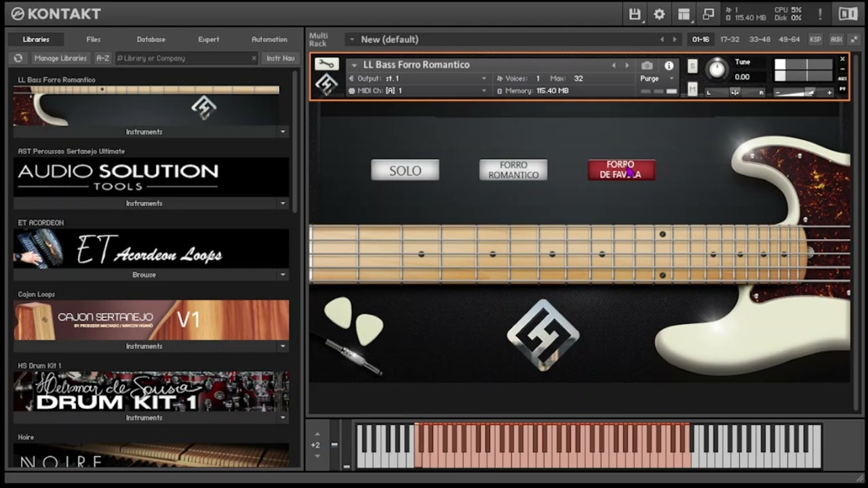Shift keyboard octave up arrow
The image size is (868, 488).
coord(317,434)
